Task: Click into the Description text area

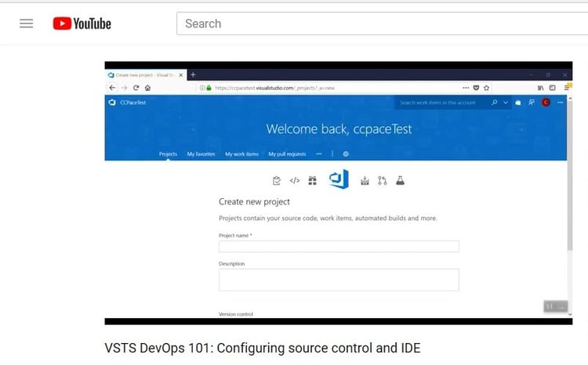Action: 339,280
